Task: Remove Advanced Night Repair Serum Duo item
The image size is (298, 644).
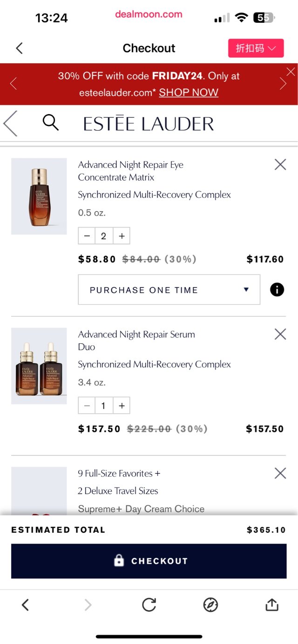Action: pyautogui.click(x=280, y=334)
